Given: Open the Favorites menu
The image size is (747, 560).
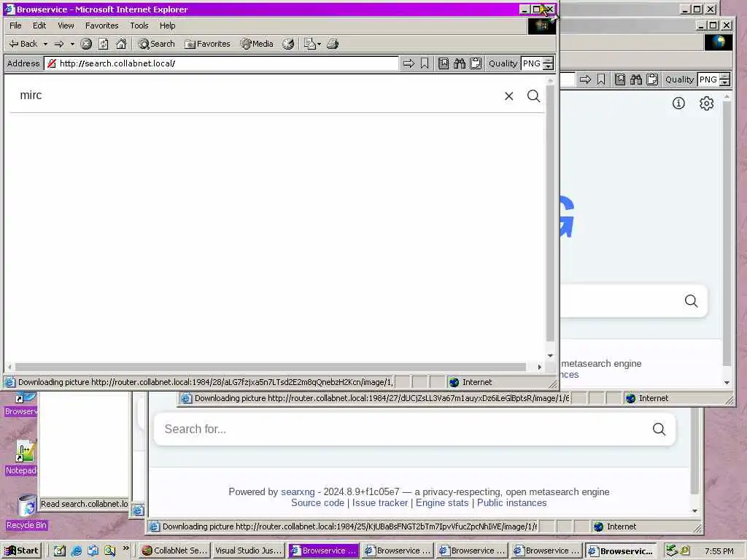Looking at the screenshot, I should tap(101, 26).
